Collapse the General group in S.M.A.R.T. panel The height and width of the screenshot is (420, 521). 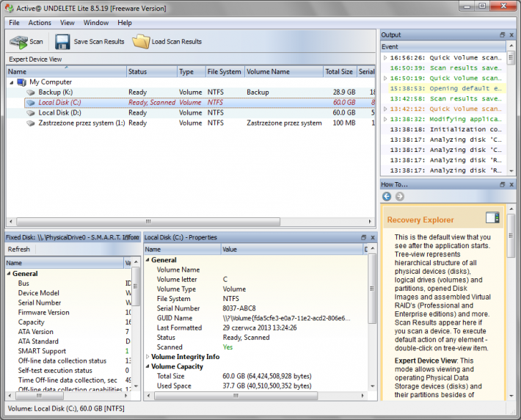click(9, 274)
